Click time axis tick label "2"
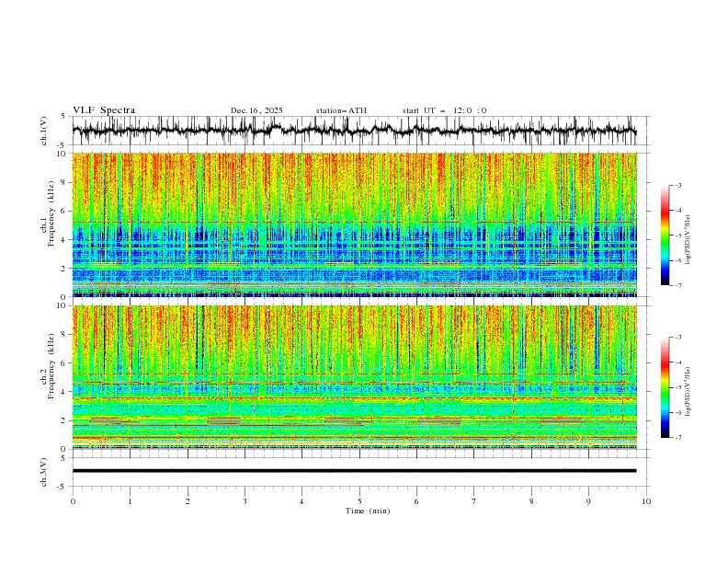The image size is (728, 563). pyautogui.click(x=188, y=501)
